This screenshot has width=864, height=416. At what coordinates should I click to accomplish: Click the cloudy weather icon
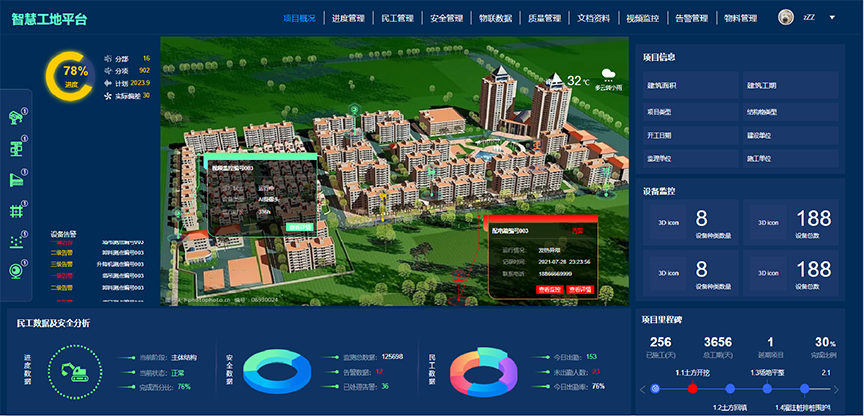coord(608,75)
